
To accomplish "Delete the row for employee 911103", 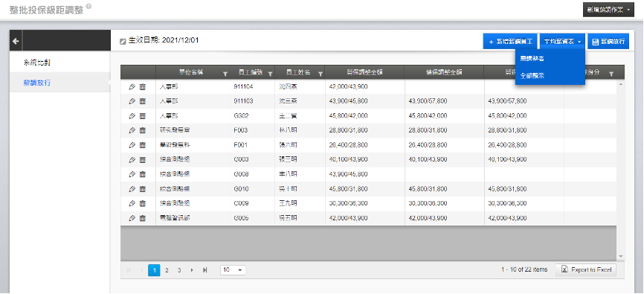I will 143,101.
